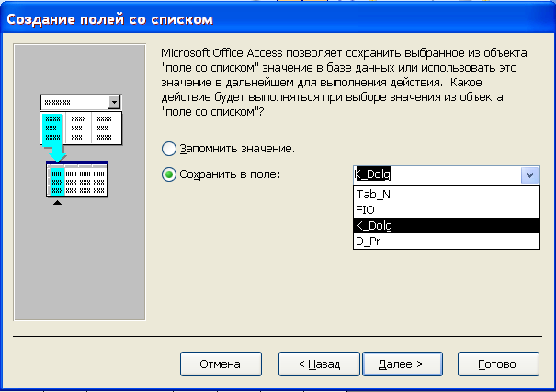Viewport: 556px width, 392px height.
Task: Click the combo box illustration dropdown arrow
Action: pyautogui.click(x=114, y=103)
